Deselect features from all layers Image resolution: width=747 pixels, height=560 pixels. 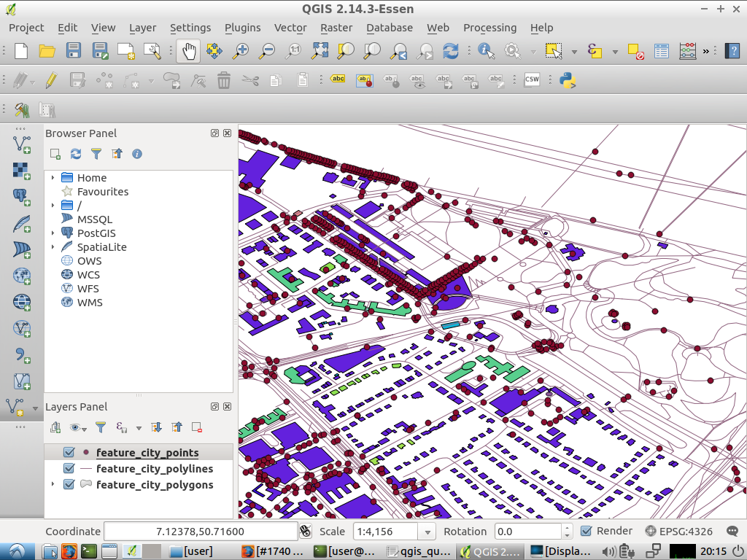tap(635, 50)
